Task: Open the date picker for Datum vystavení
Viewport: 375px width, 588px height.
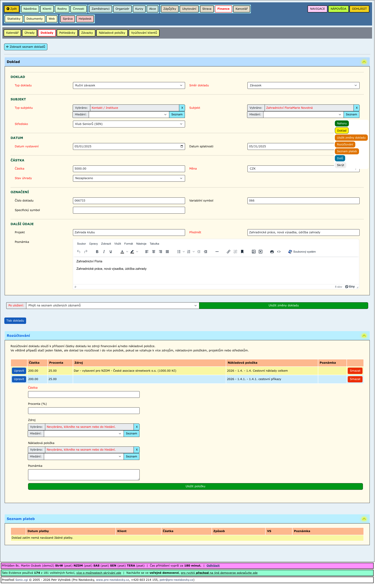Action: pos(182,146)
